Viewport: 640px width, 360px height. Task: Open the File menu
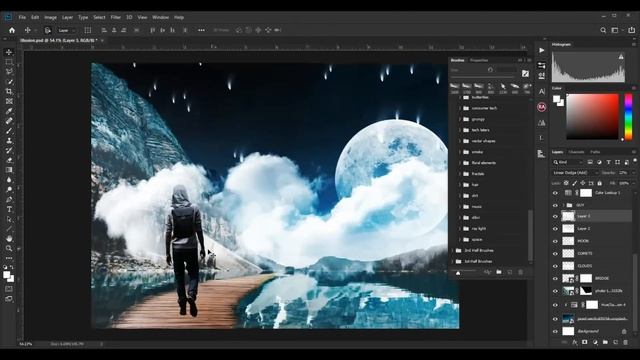tap(22, 18)
